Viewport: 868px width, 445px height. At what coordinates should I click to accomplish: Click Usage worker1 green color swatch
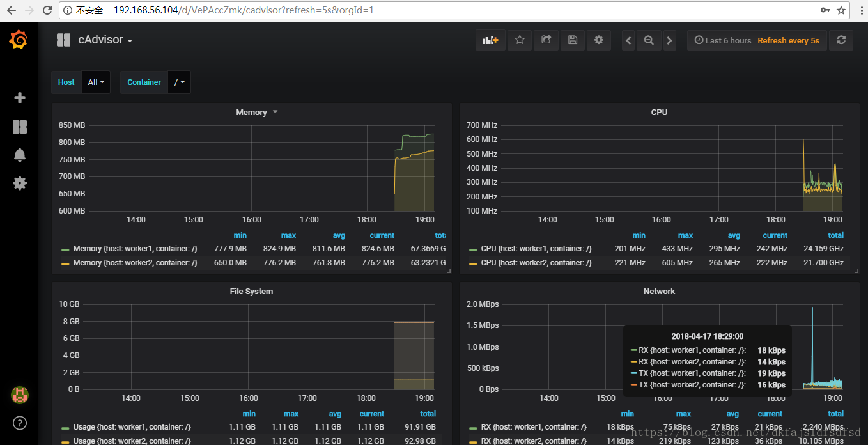pyautogui.click(x=65, y=428)
